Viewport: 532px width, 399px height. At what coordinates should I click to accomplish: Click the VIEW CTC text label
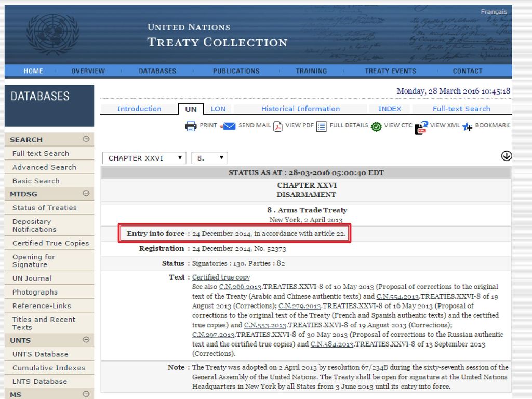[x=398, y=125]
